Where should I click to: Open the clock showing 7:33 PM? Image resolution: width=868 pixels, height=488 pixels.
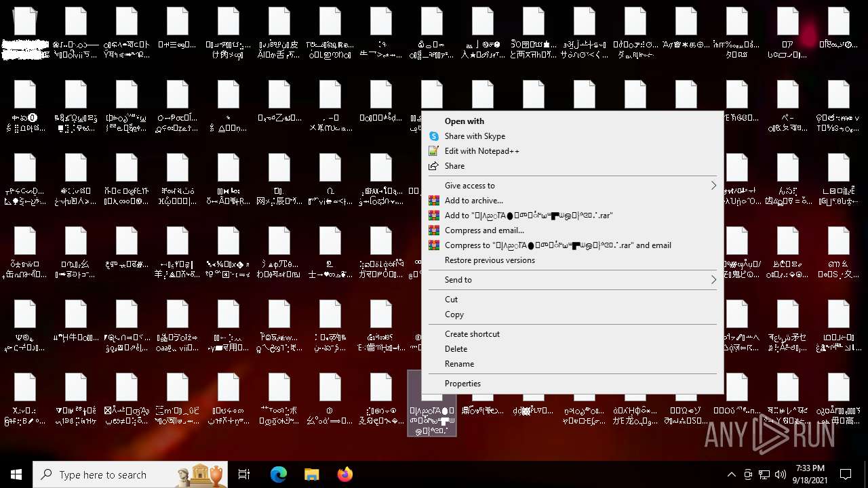tap(810, 474)
